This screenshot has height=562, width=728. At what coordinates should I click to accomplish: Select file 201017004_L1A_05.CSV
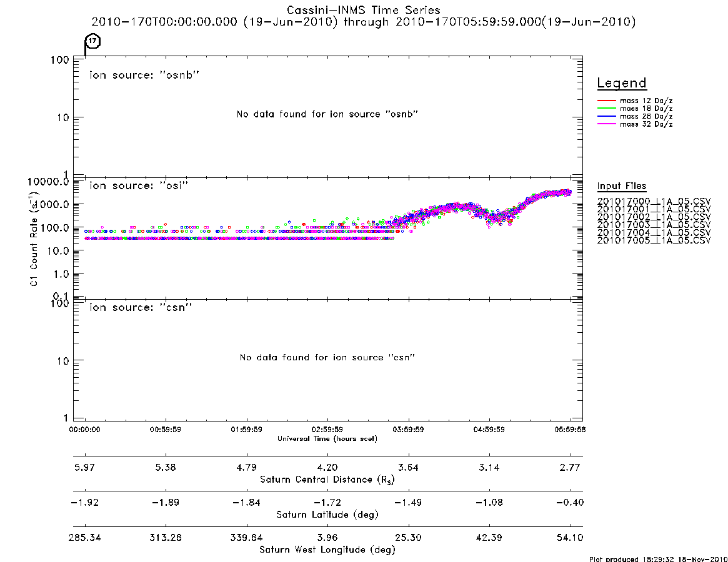[x=654, y=232]
